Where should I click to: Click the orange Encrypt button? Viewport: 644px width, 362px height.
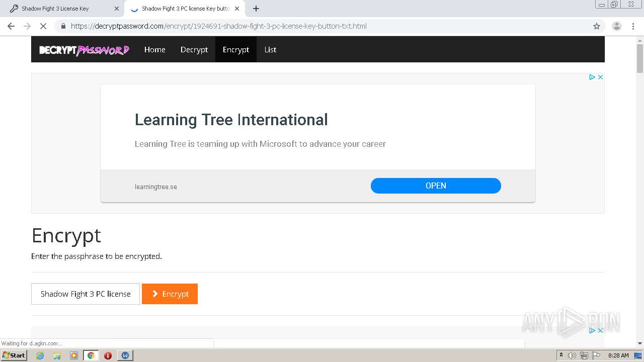pyautogui.click(x=170, y=294)
